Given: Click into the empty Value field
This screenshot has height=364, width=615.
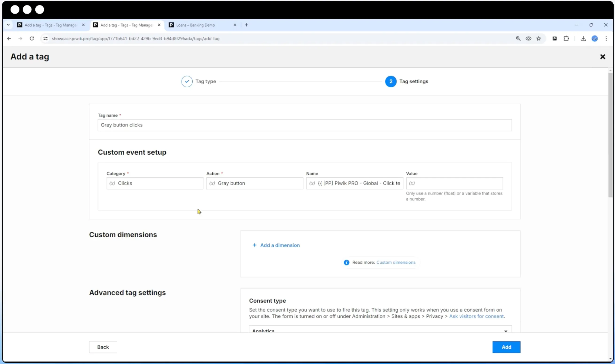Looking at the screenshot, I should [x=454, y=183].
